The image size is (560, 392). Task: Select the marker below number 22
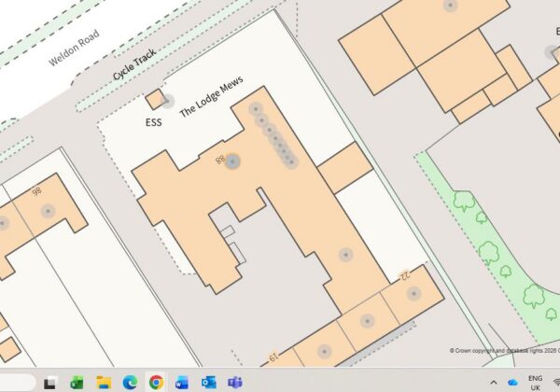(413, 293)
